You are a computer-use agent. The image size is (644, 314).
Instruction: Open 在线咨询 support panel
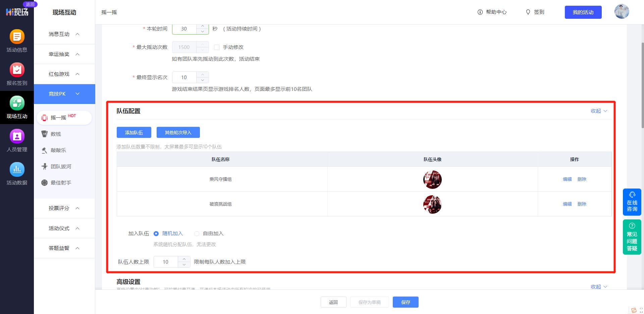point(632,202)
